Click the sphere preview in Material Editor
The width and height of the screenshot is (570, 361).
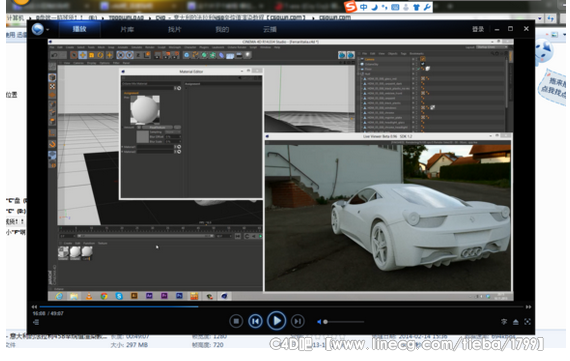pos(145,109)
